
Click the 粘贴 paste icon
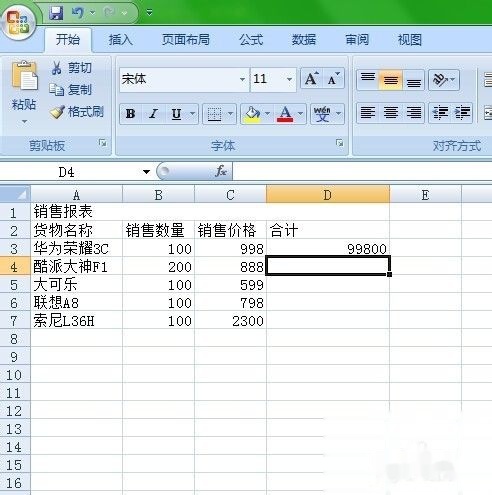pyautogui.click(x=24, y=76)
